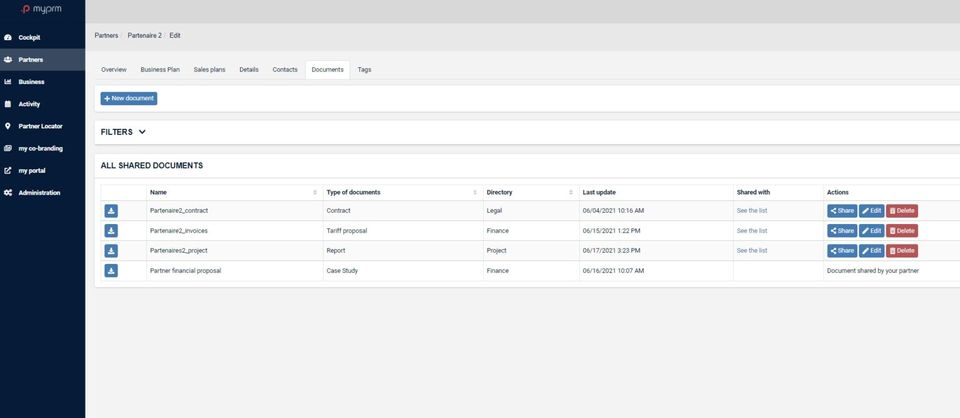The width and height of the screenshot is (960, 418).
Task: Click the Administration gears icon
Action: point(8,193)
